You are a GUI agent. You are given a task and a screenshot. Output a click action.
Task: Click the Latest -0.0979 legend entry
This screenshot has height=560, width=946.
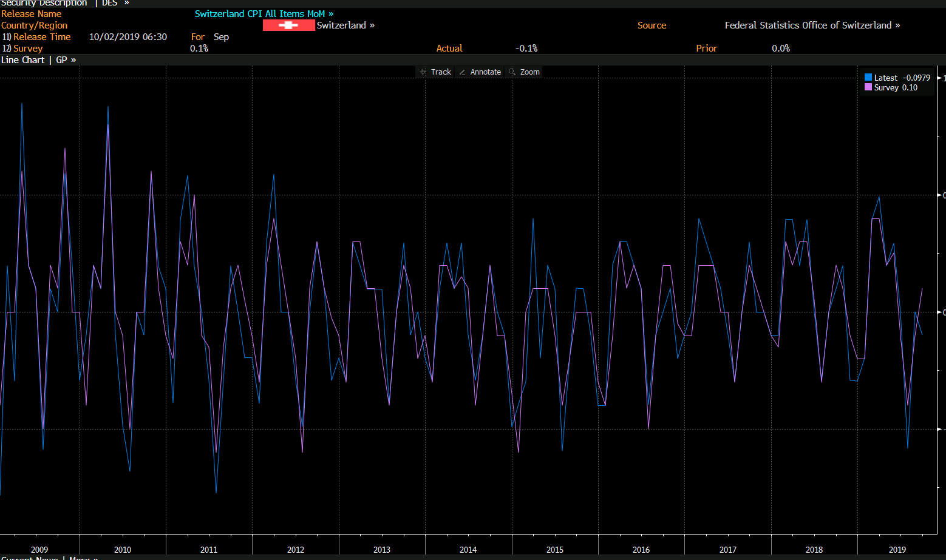point(897,78)
